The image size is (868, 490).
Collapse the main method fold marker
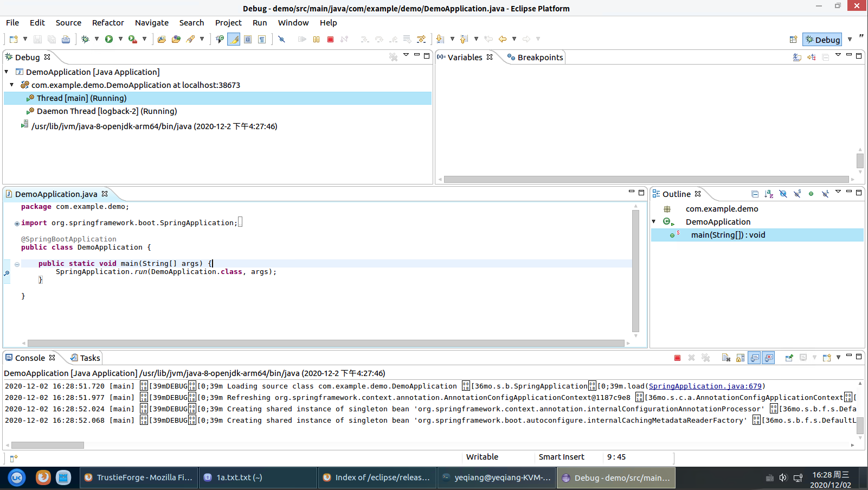point(17,264)
